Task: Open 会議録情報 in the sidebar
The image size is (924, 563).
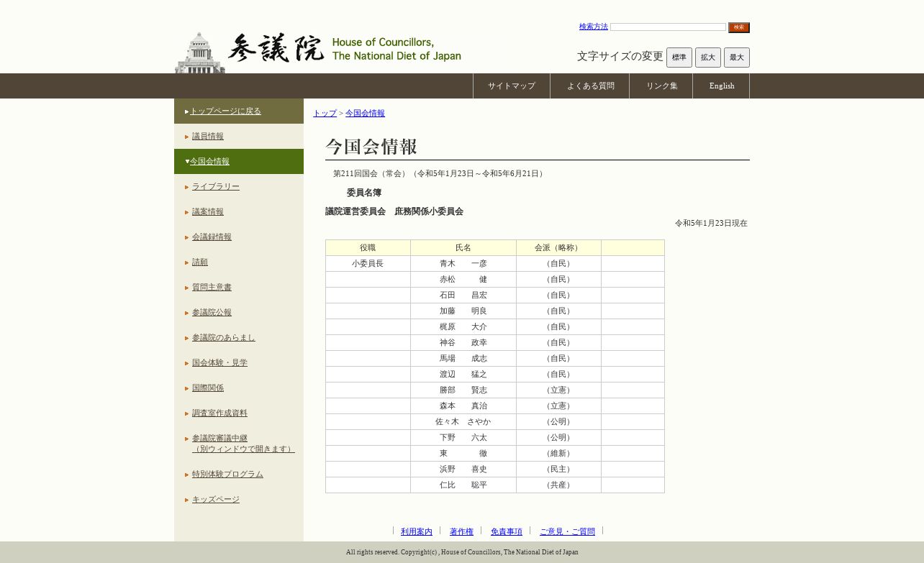Action: [212, 237]
